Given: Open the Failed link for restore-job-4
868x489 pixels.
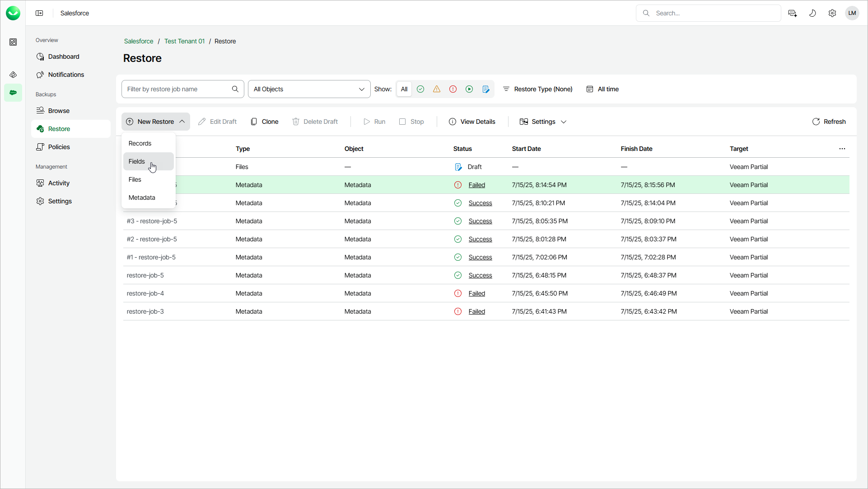Looking at the screenshot, I should coord(476,293).
